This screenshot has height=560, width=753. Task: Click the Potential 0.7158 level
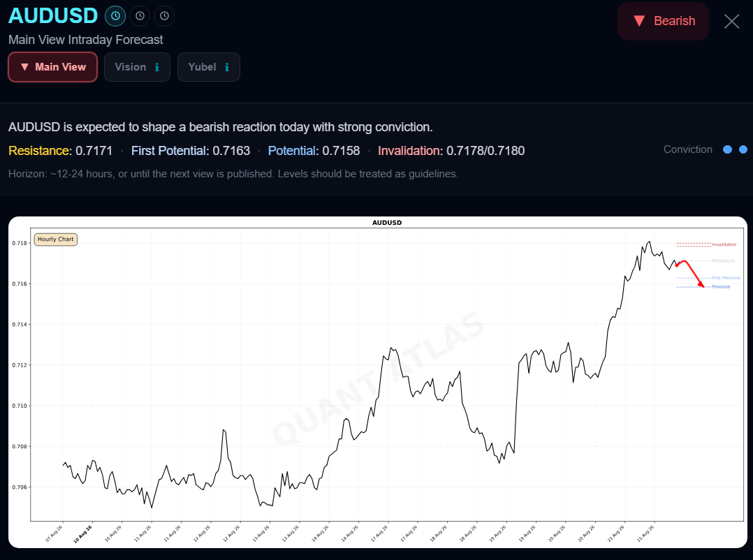pos(314,151)
